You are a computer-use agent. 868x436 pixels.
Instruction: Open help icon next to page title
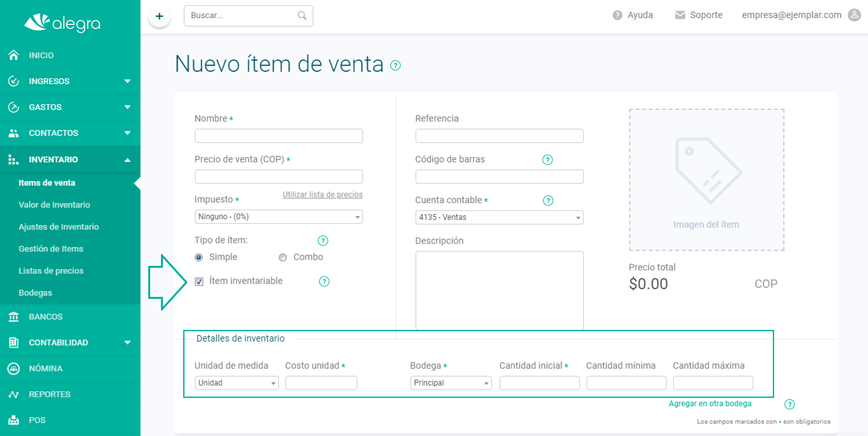tap(395, 65)
